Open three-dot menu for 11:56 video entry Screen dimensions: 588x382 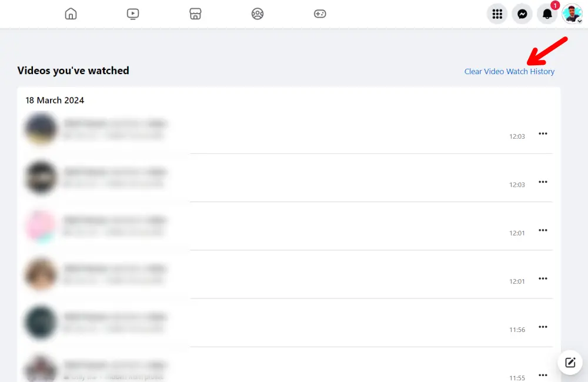[543, 327]
